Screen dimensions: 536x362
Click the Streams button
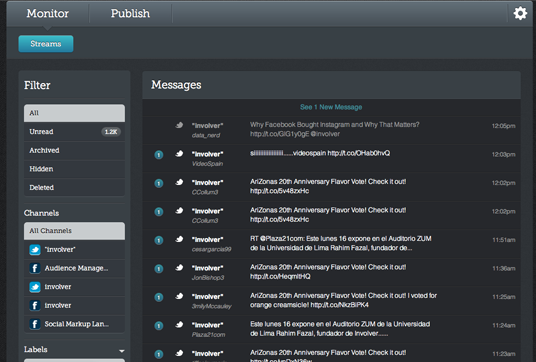coord(46,44)
